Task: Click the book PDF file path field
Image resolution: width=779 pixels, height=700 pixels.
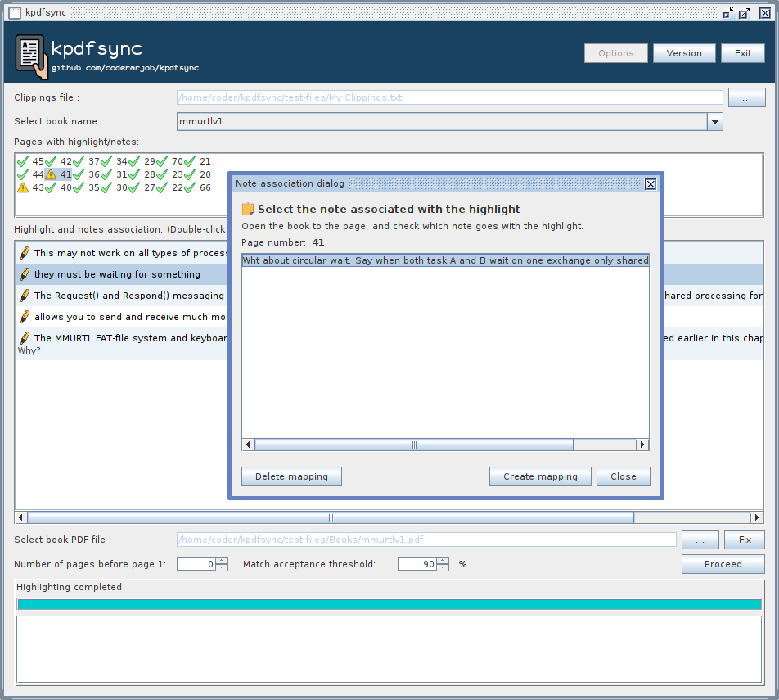Action: (x=426, y=540)
